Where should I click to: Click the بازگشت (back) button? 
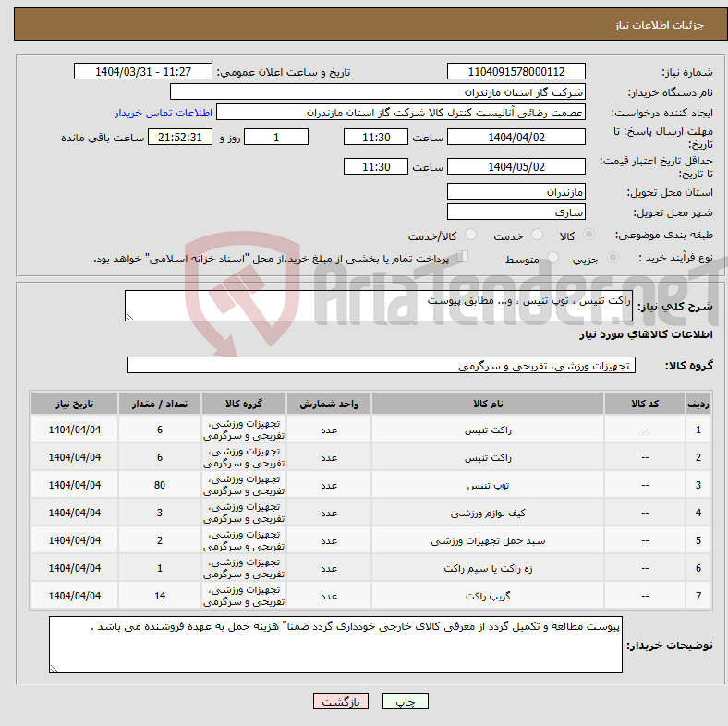pos(341,701)
